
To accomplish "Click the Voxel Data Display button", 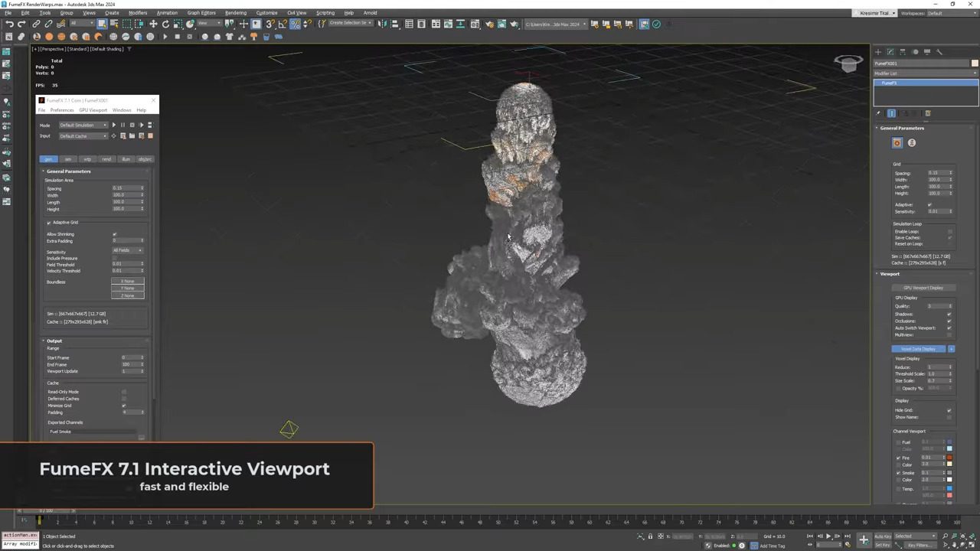I will click(919, 349).
